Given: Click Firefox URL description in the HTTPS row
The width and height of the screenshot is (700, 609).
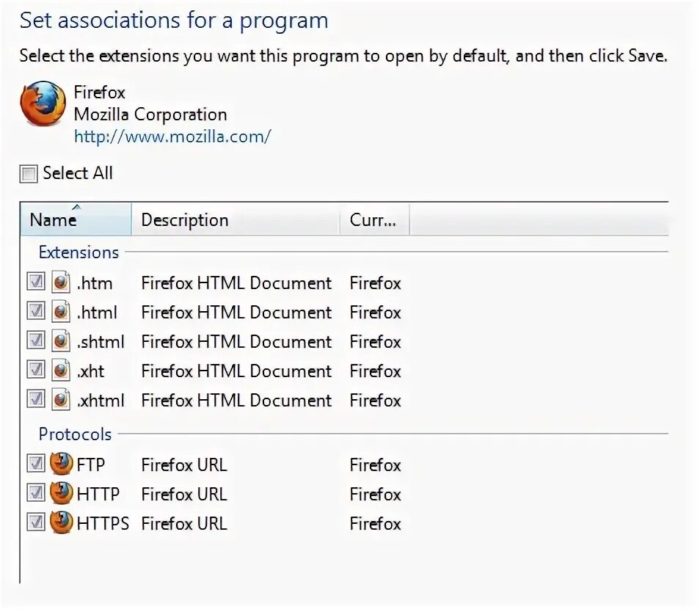Looking at the screenshot, I should (184, 523).
